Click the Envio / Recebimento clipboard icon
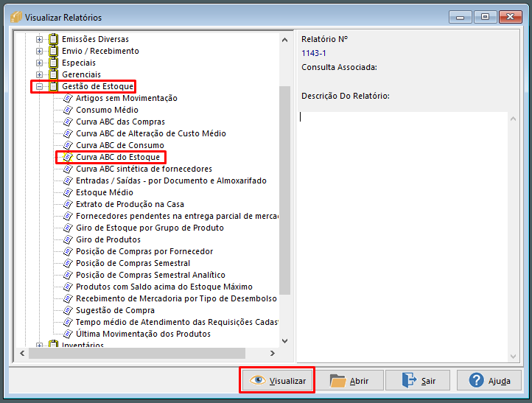The height and width of the screenshot is (403, 532). point(53,51)
